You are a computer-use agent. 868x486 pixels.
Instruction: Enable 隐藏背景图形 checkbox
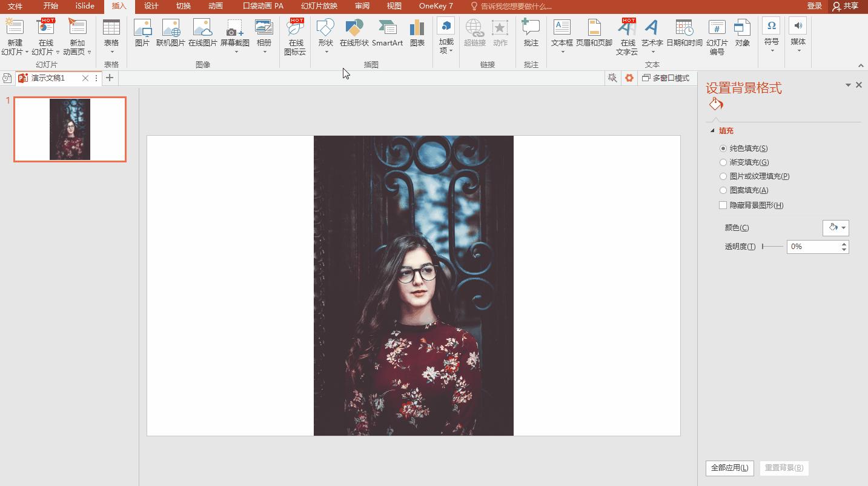click(x=723, y=205)
